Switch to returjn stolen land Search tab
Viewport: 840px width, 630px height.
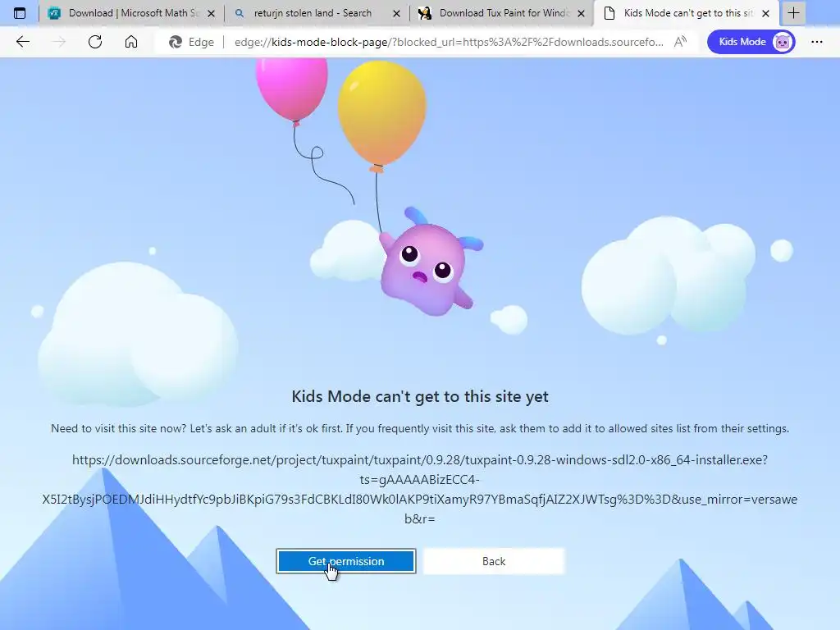pyautogui.click(x=317, y=13)
